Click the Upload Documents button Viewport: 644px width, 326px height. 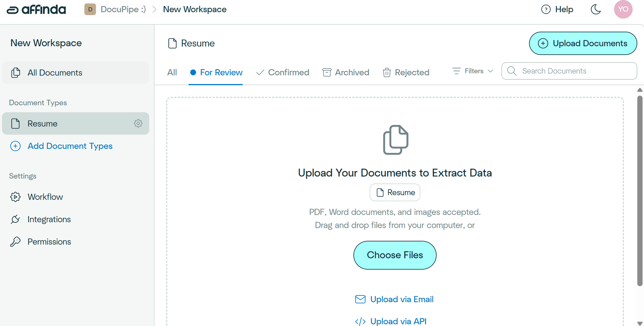tap(583, 43)
